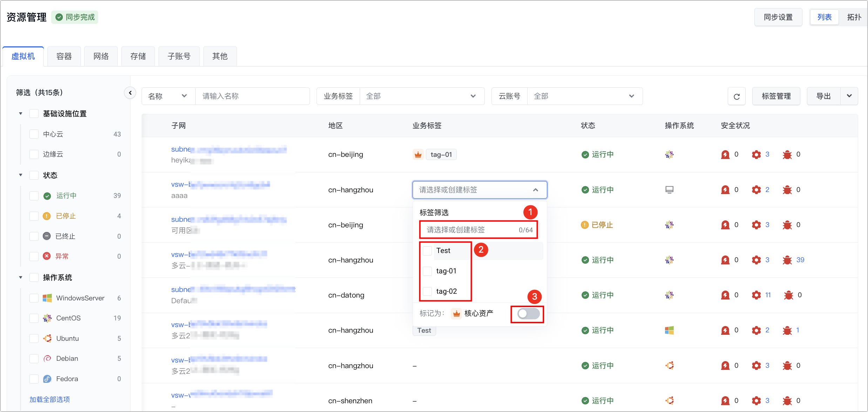Click the refresh icon button

click(737, 96)
